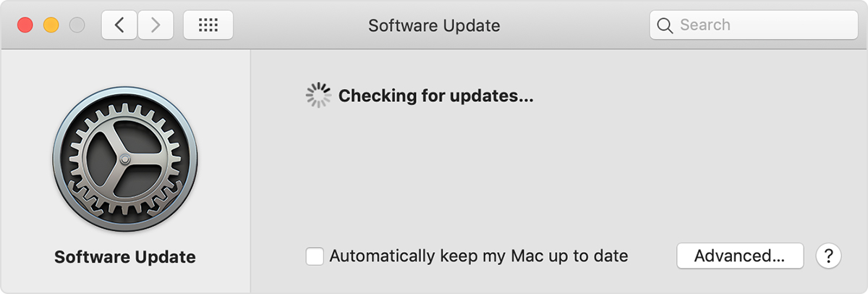Open the Advanced... options
Screen dimensions: 868x294
click(x=740, y=256)
